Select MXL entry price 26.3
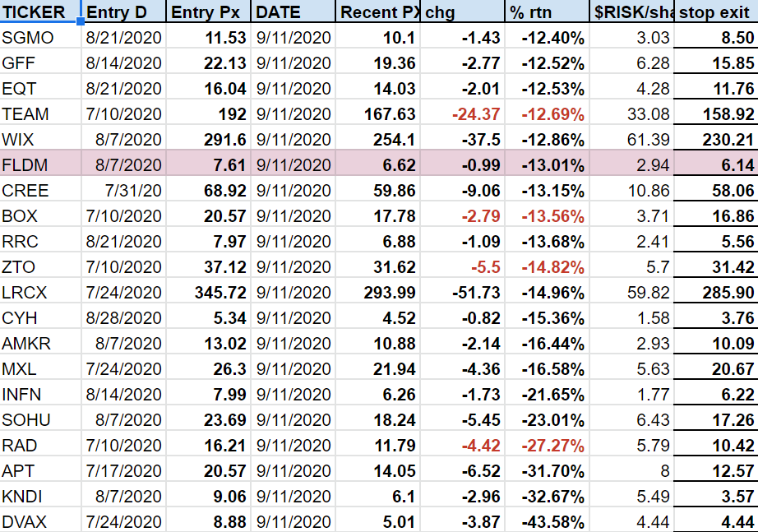 (229, 369)
